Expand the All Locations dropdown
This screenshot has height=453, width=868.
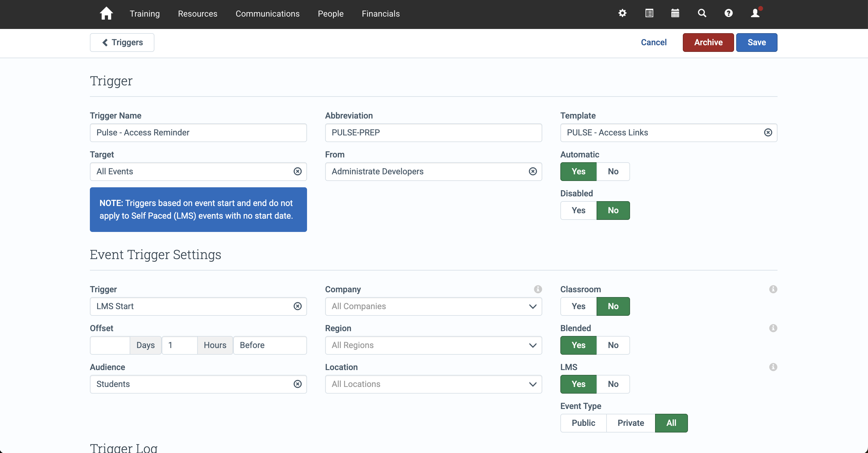[433, 384]
